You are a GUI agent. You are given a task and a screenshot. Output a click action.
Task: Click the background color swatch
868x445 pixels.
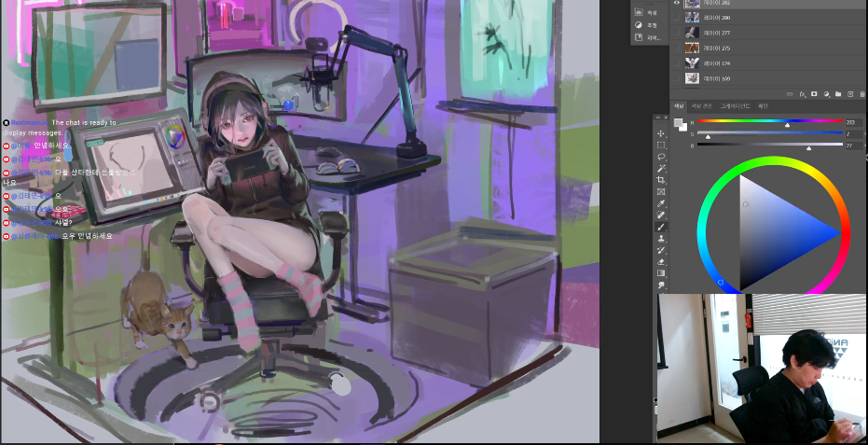pyautogui.click(x=682, y=127)
